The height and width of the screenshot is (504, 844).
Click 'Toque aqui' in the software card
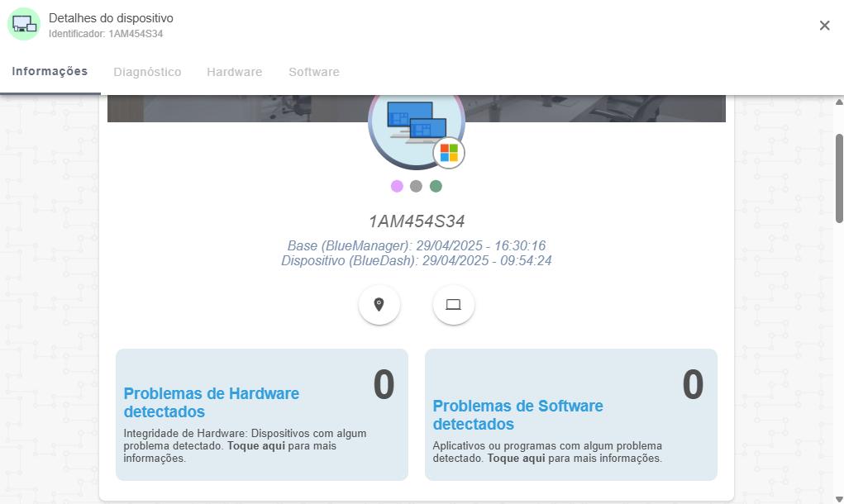point(516,458)
